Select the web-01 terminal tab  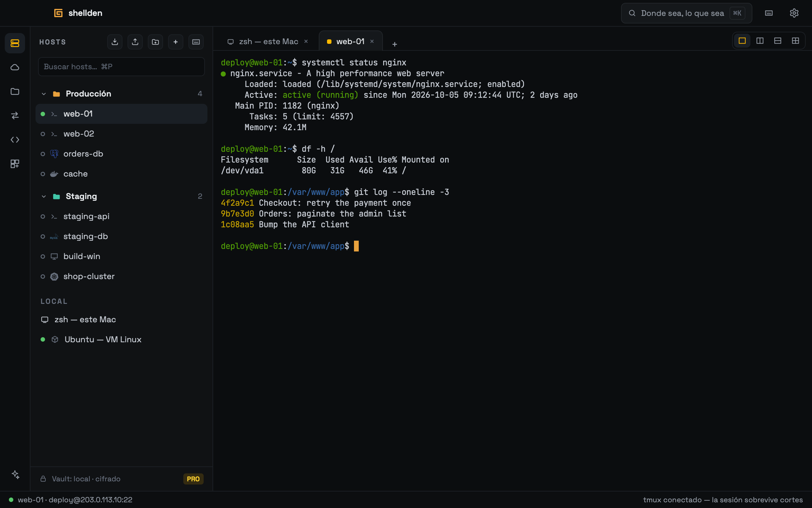pos(350,41)
